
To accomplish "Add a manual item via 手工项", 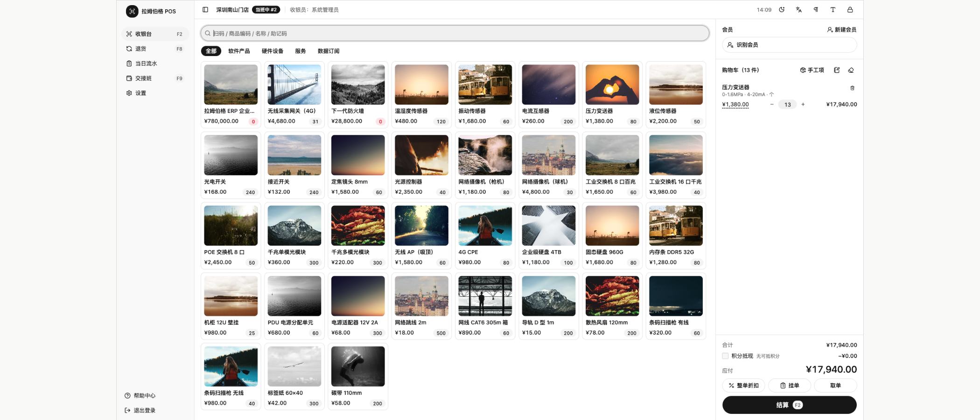I will (x=812, y=70).
